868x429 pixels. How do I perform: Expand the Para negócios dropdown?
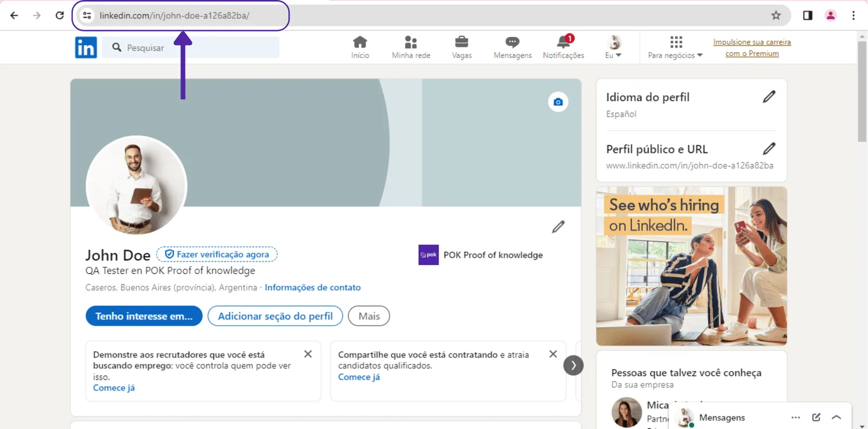[675, 47]
